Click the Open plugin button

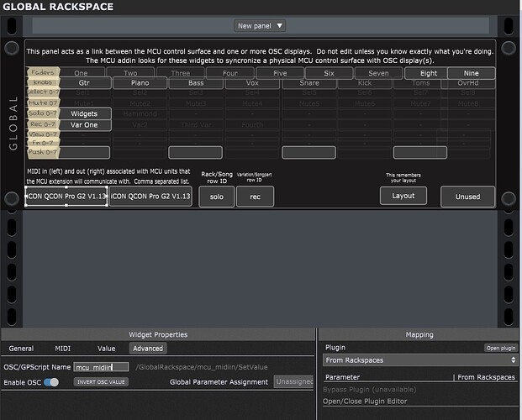tap(501, 348)
